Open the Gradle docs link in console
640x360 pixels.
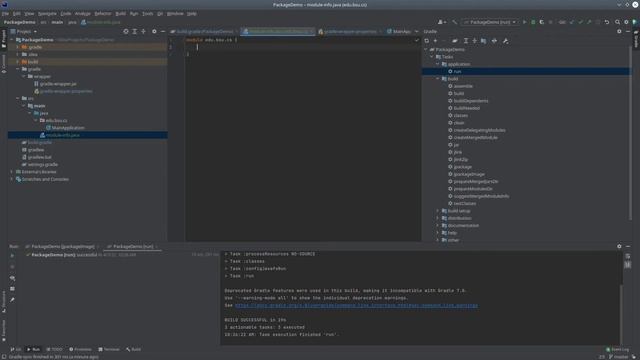click(356, 305)
